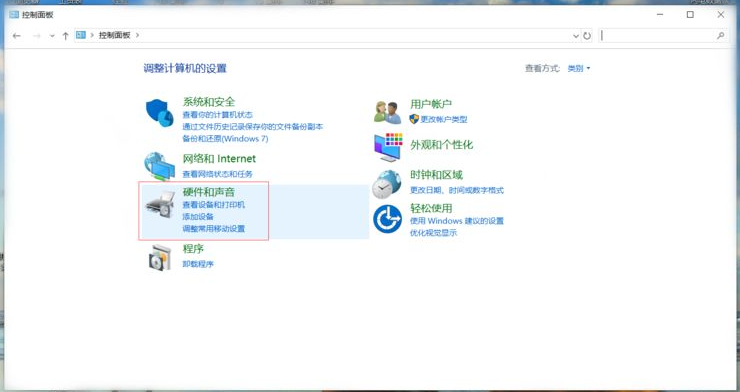
Task: Refresh the Control Panel view
Action: tap(587, 35)
